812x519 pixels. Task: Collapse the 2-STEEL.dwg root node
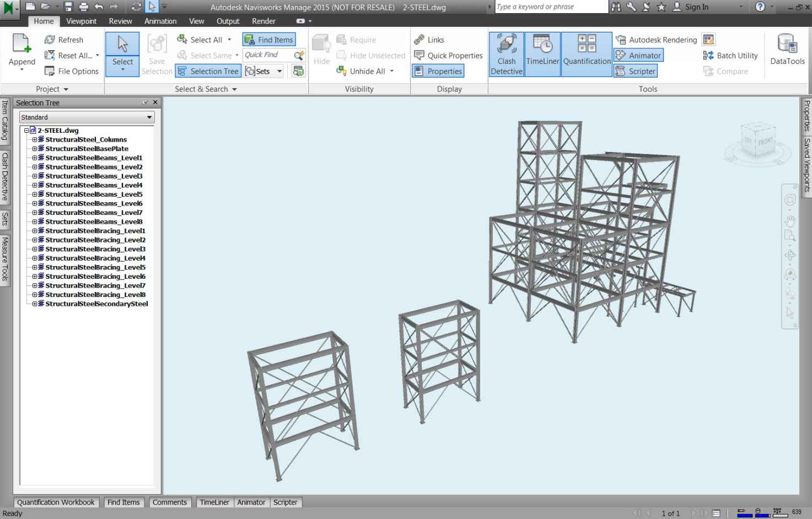click(26, 131)
